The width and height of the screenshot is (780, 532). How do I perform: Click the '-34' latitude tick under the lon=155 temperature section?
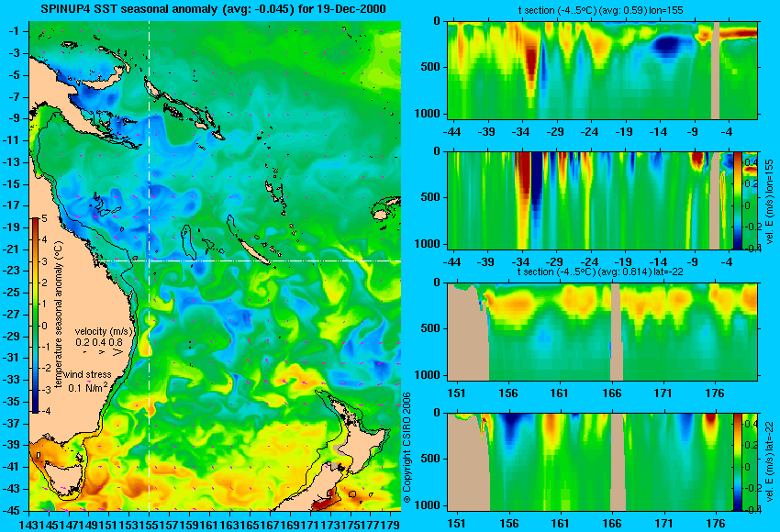click(520, 132)
